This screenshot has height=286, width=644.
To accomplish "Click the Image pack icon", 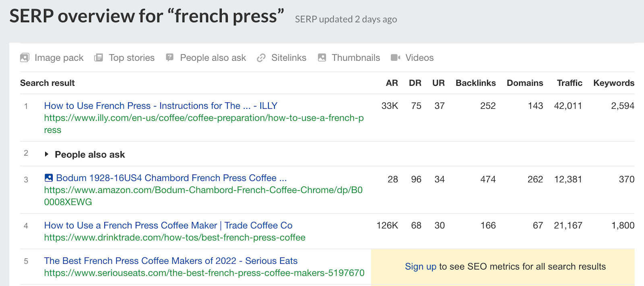I will [x=25, y=58].
